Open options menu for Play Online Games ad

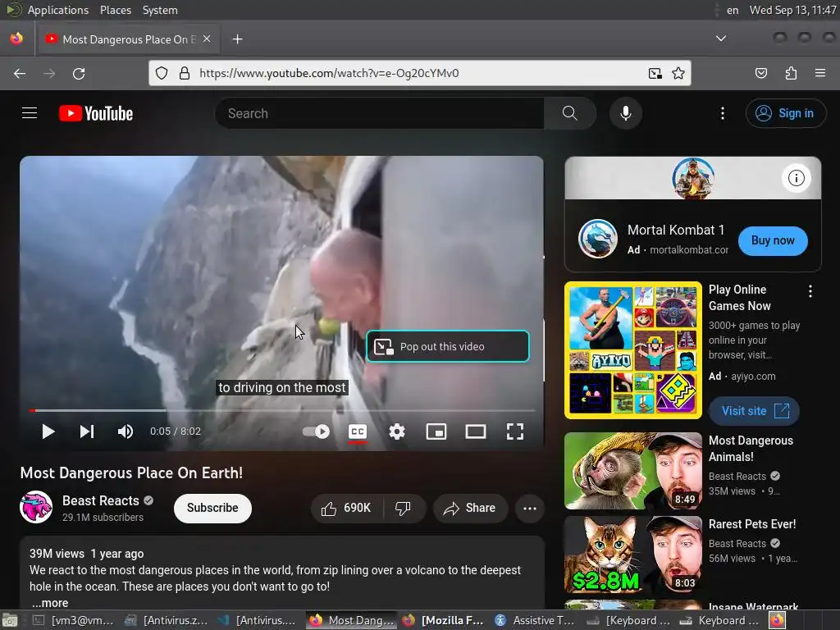click(810, 291)
